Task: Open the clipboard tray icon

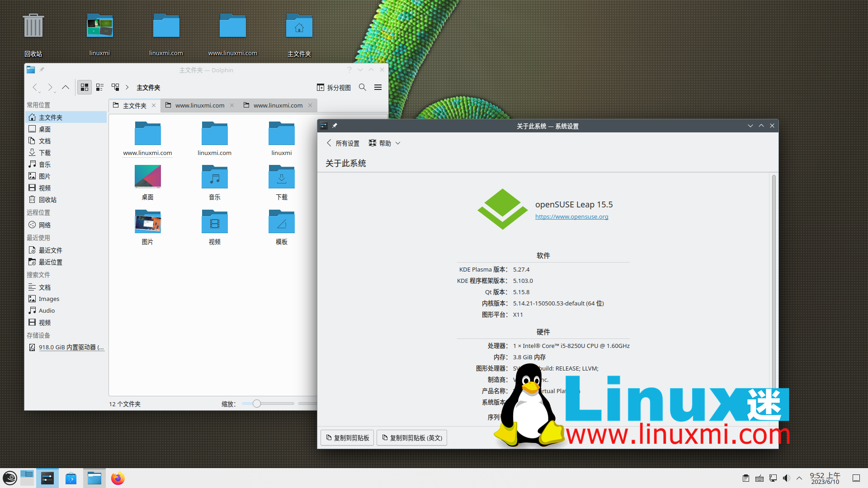Action: (x=746, y=478)
